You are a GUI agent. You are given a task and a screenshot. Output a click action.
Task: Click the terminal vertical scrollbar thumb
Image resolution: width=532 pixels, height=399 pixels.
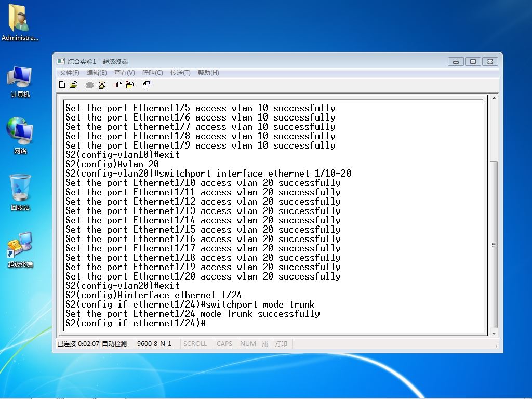coord(494,245)
